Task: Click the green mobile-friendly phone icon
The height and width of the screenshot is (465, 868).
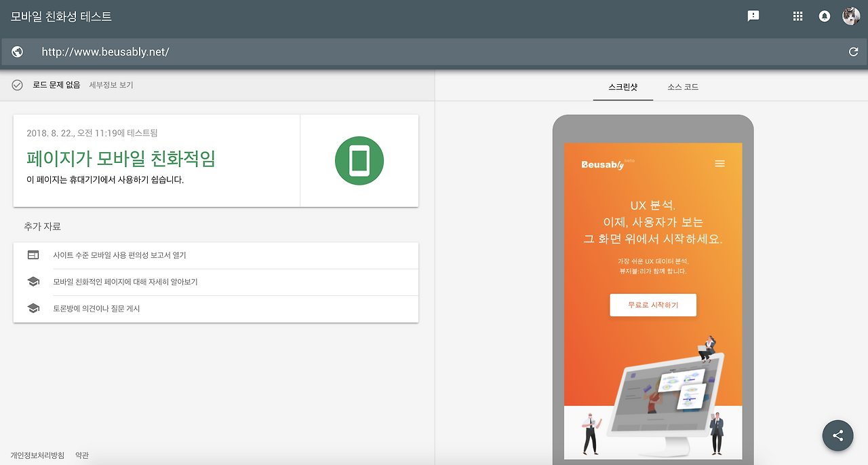Action: pos(359,160)
